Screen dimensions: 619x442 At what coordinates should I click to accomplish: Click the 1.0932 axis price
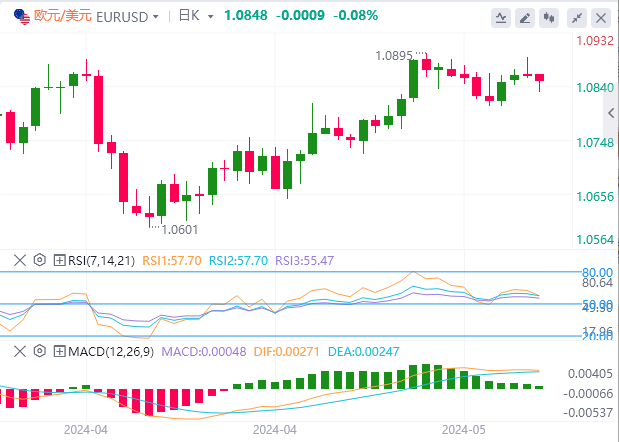595,41
